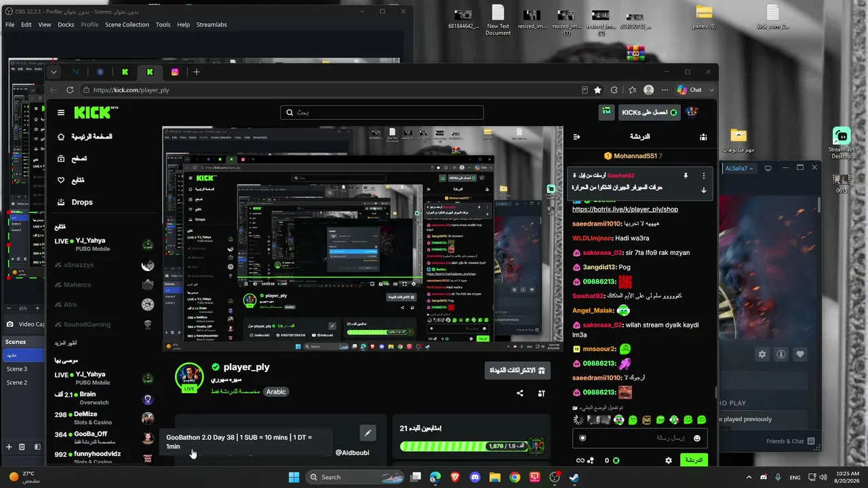
Task: Open the Kick sidebar hamburger menu
Action: click(61, 113)
